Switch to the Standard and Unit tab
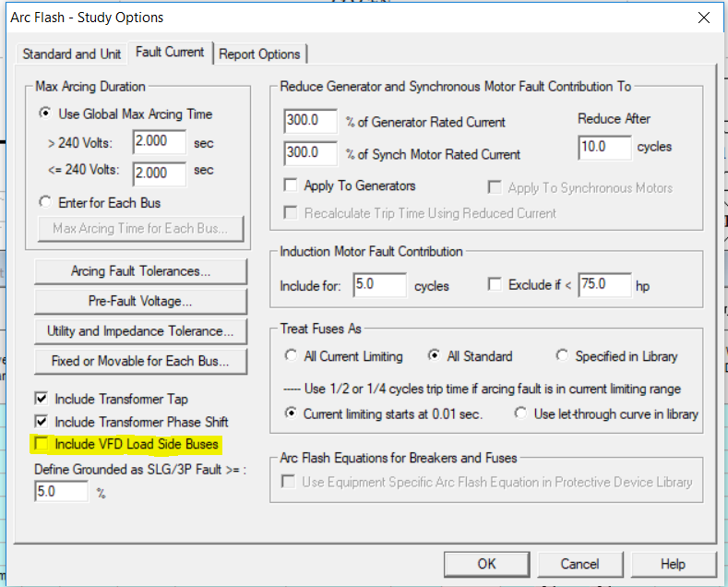Screen dimensions: 728x587 (x=73, y=54)
